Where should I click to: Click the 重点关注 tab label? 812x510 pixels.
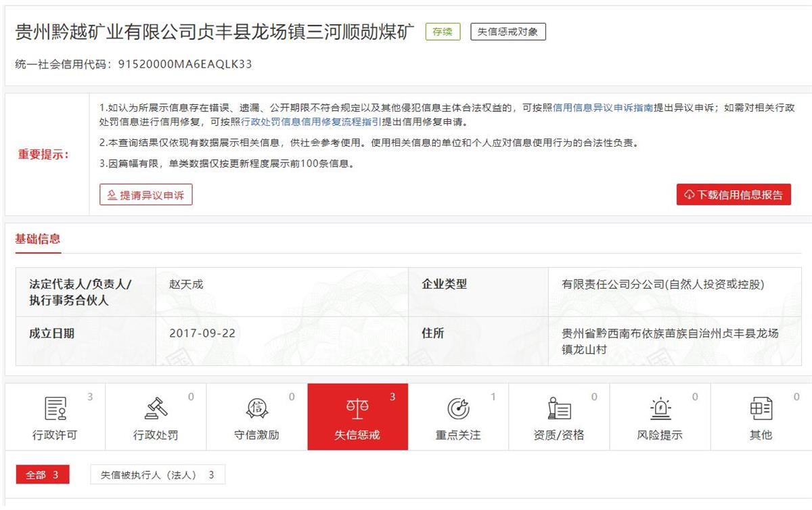458,435
